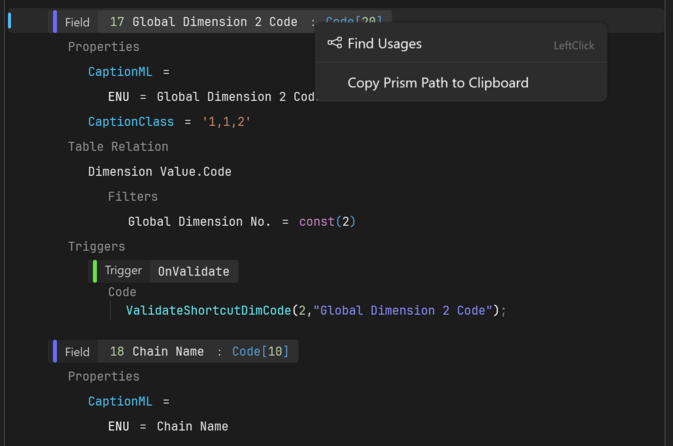Click field name Global Dimension 2 Code
This screenshot has height=446, width=673.
click(215, 22)
